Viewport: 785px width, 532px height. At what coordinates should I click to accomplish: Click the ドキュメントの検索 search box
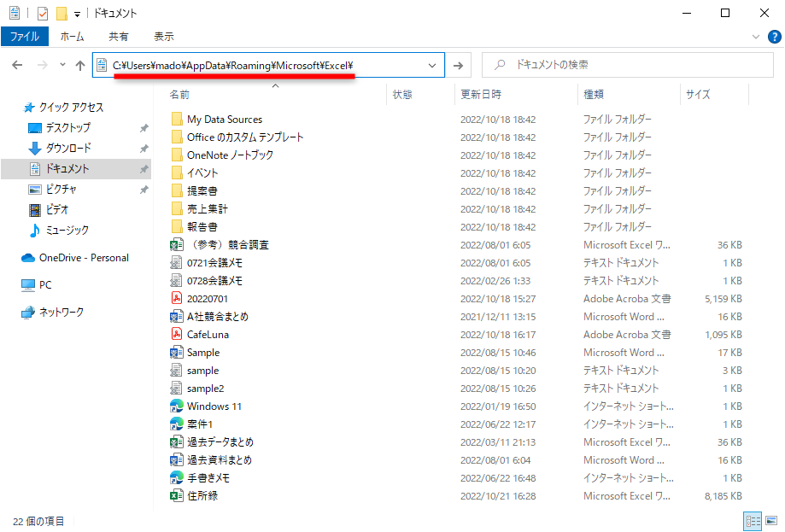coord(628,65)
